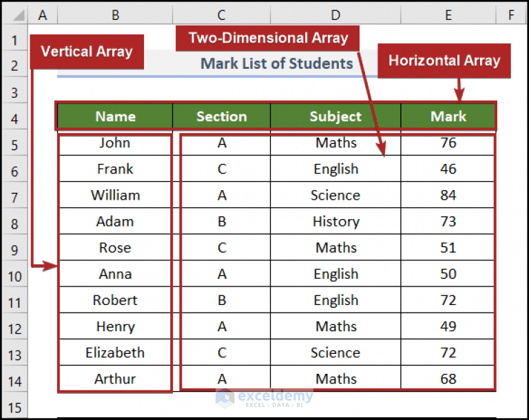Select the cell containing Adam
Image resolution: width=529 pixels, height=420 pixels.
tap(115, 221)
